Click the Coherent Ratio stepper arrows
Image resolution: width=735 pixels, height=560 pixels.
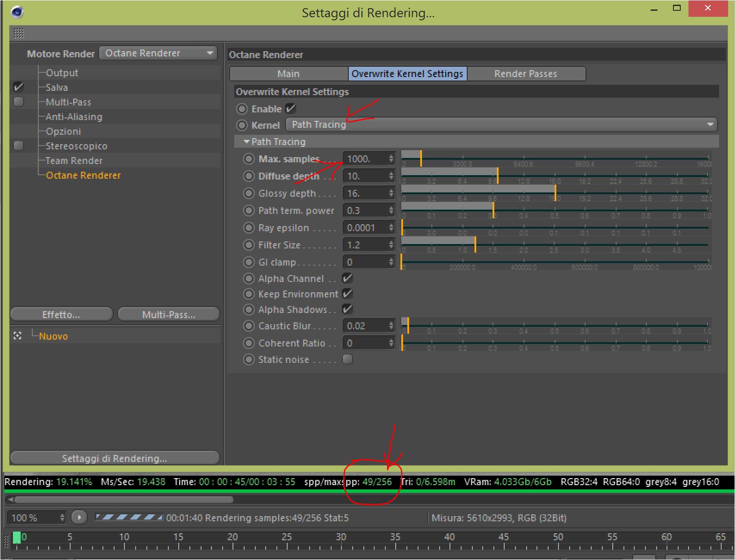[x=391, y=343]
